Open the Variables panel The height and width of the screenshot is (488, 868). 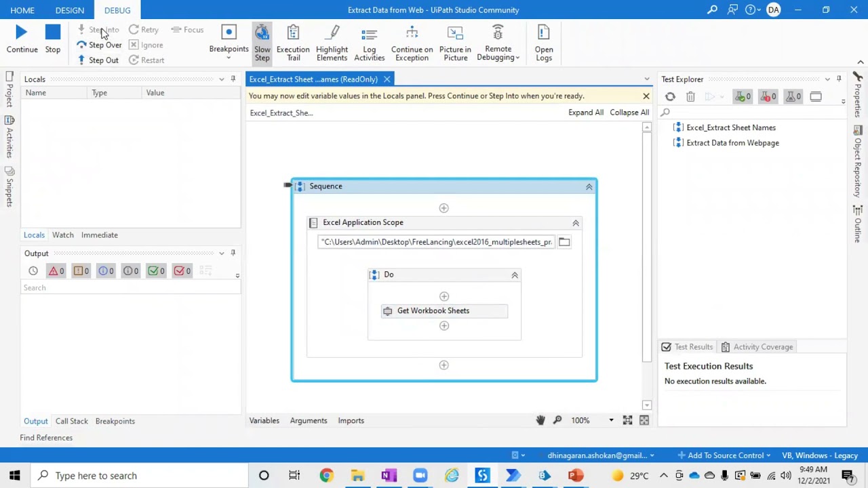point(264,420)
